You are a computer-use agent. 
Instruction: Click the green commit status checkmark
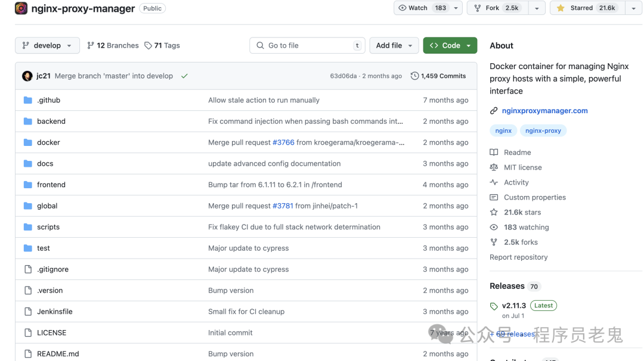coord(184,76)
